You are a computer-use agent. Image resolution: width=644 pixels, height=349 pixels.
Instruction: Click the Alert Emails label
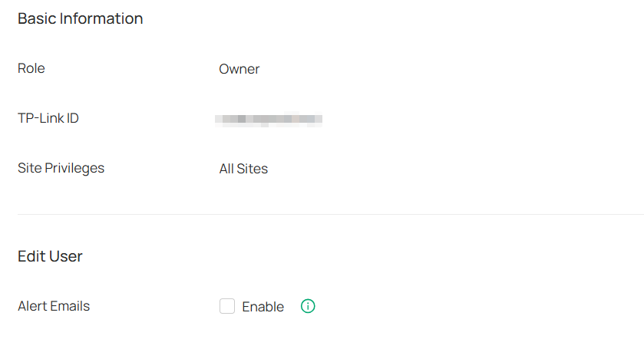click(54, 306)
